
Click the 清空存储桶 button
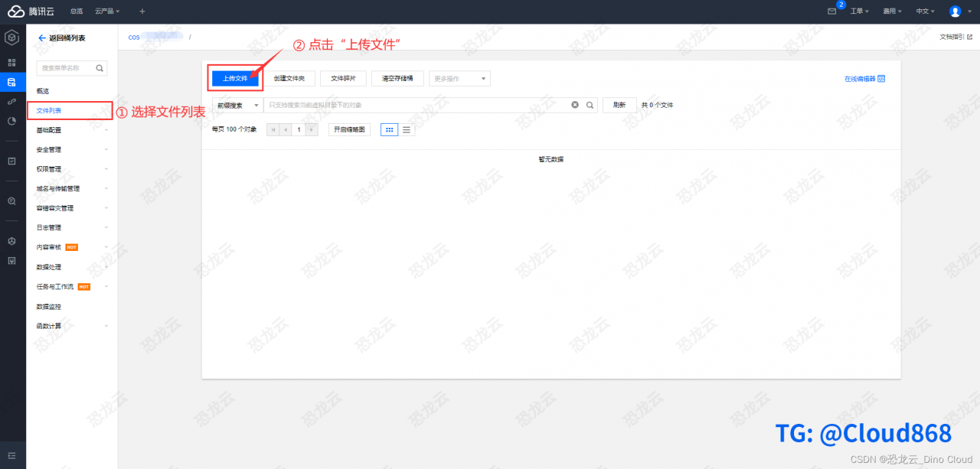click(x=397, y=78)
